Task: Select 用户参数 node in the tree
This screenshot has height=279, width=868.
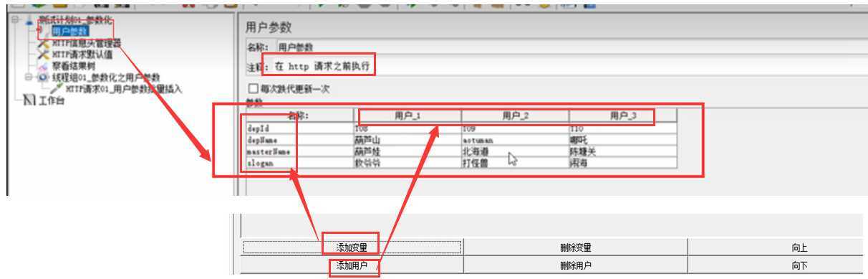Action: [70, 31]
